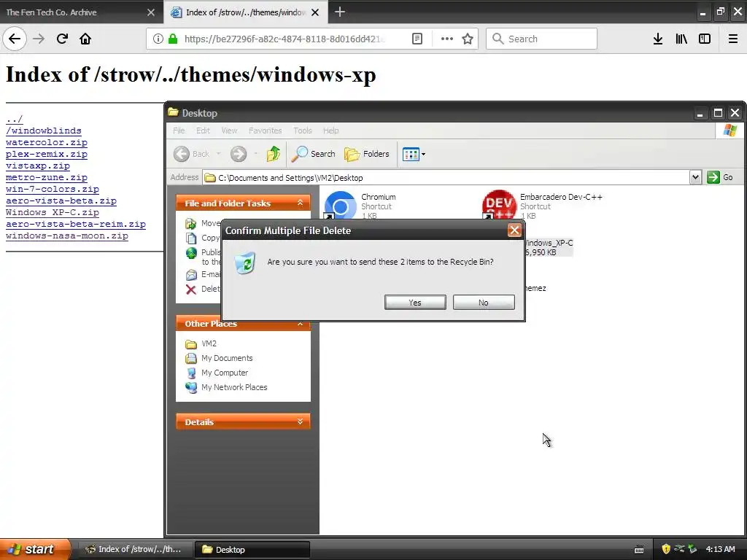The image size is (747, 560).
Task: Download aero-vista-beta-reim.zip
Action: point(76,224)
